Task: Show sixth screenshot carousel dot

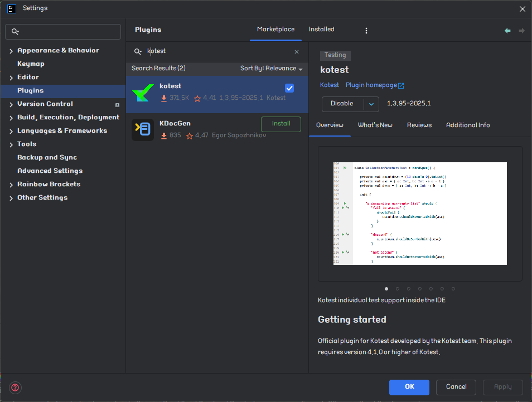Action: tap(442, 289)
